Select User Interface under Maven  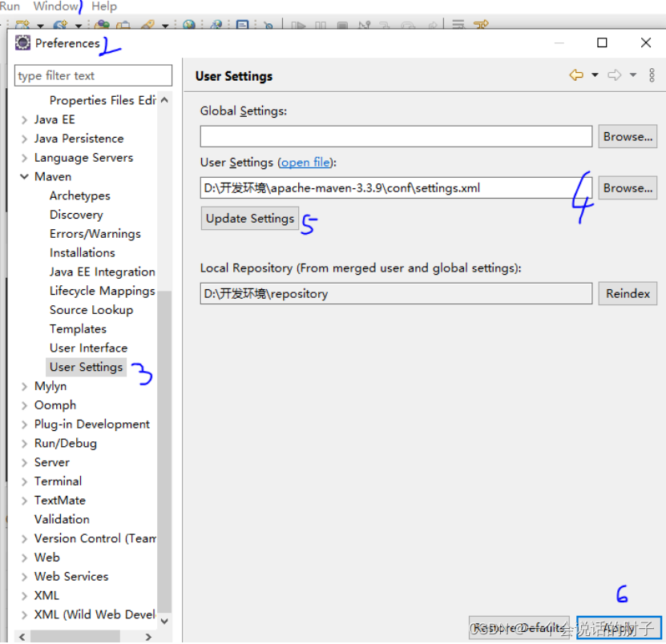[x=88, y=348]
